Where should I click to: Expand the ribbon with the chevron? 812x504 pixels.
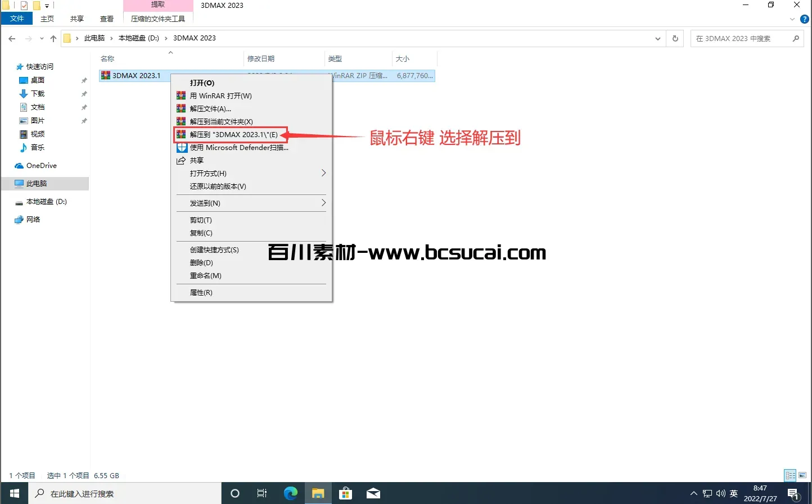tap(792, 19)
